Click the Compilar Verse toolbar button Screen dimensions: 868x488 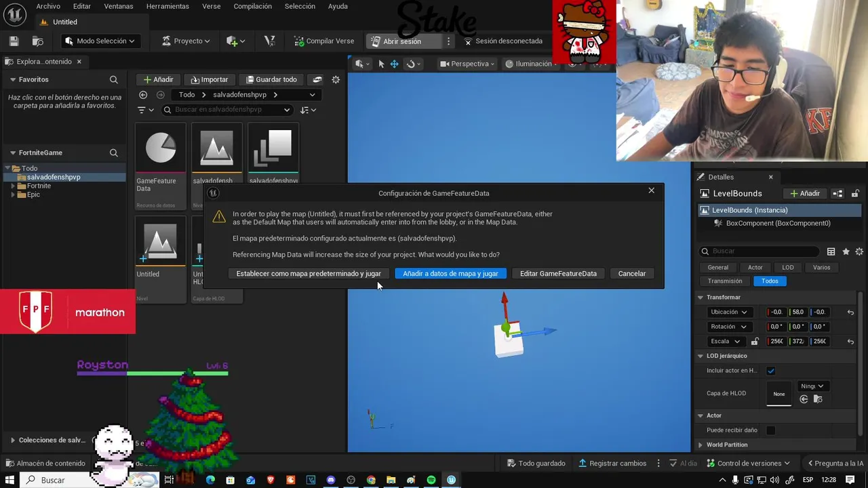pos(324,41)
